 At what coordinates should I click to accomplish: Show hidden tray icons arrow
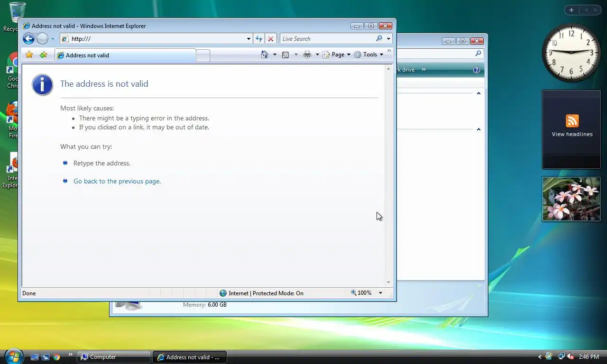(x=540, y=357)
